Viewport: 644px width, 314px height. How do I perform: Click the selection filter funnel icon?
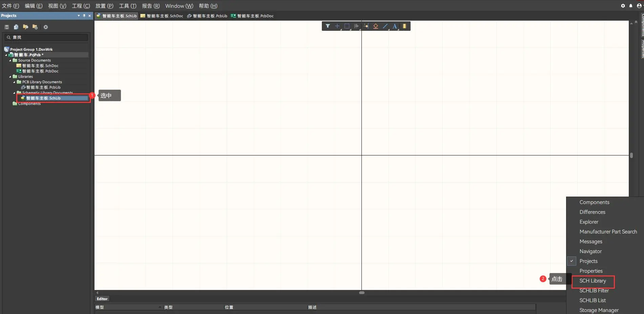(x=328, y=26)
